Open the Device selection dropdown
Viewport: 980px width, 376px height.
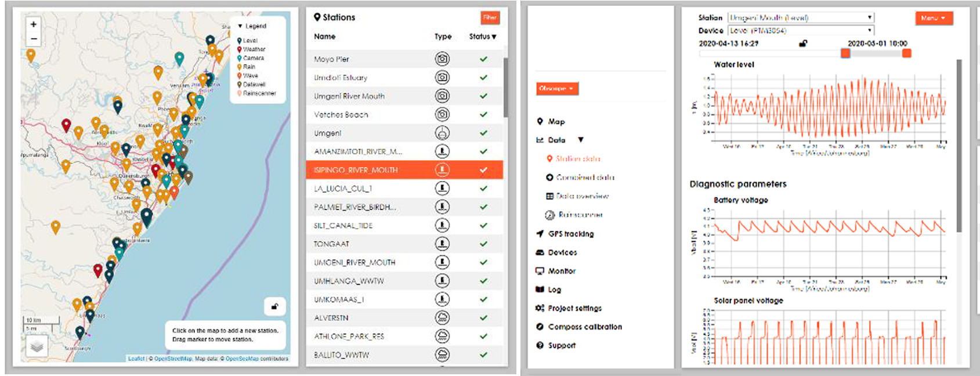800,31
